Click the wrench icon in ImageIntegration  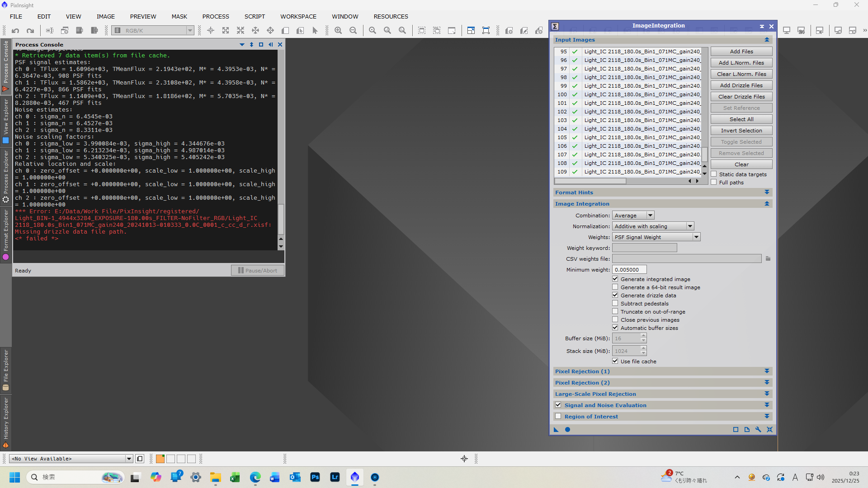(x=758, y=430)
